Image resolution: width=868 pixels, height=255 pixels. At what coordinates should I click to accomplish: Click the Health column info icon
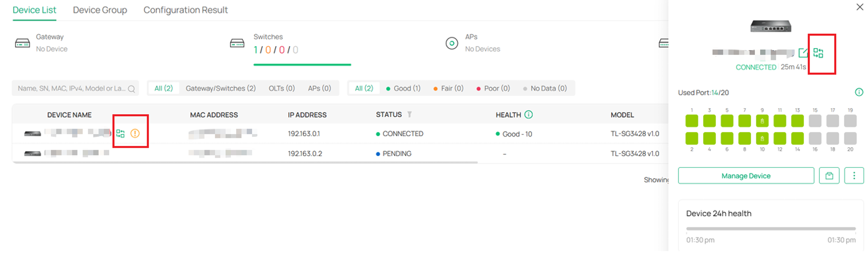pyautogui.click(x=528, y=115)
